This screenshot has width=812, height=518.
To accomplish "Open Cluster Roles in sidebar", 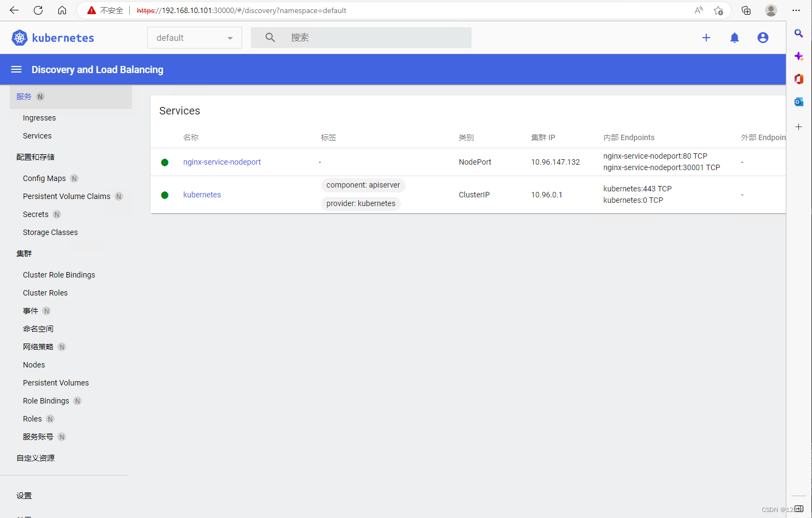I will 45,293.
